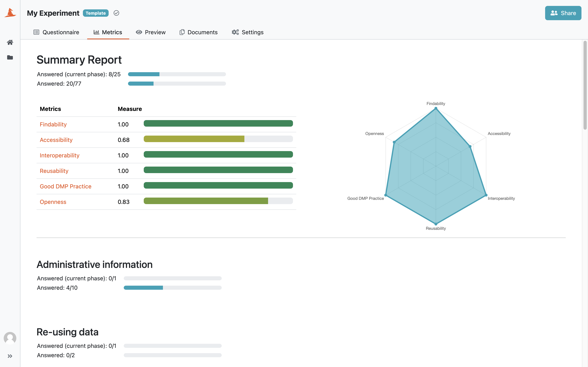Click the Openness metric link
588x367 pixels.
point(53,202)
